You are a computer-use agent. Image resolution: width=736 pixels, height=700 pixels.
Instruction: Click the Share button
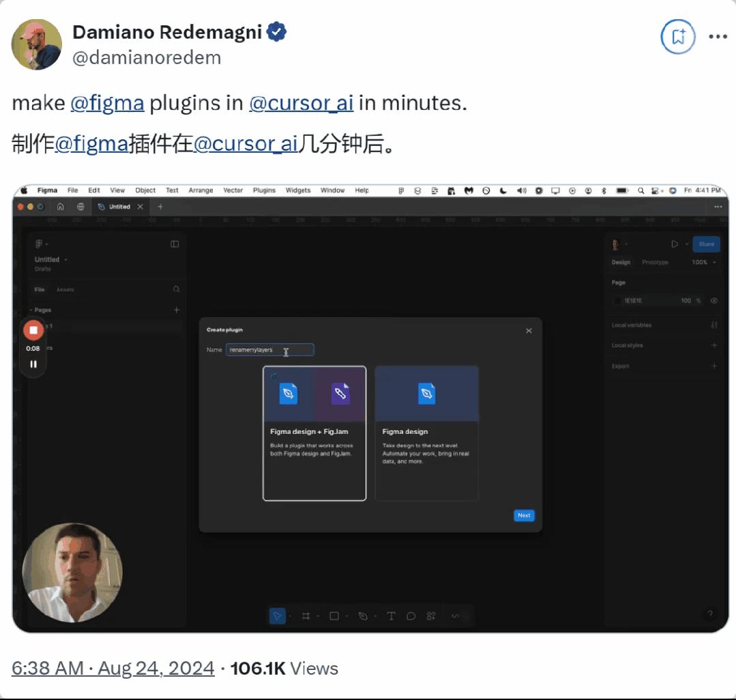706,244
